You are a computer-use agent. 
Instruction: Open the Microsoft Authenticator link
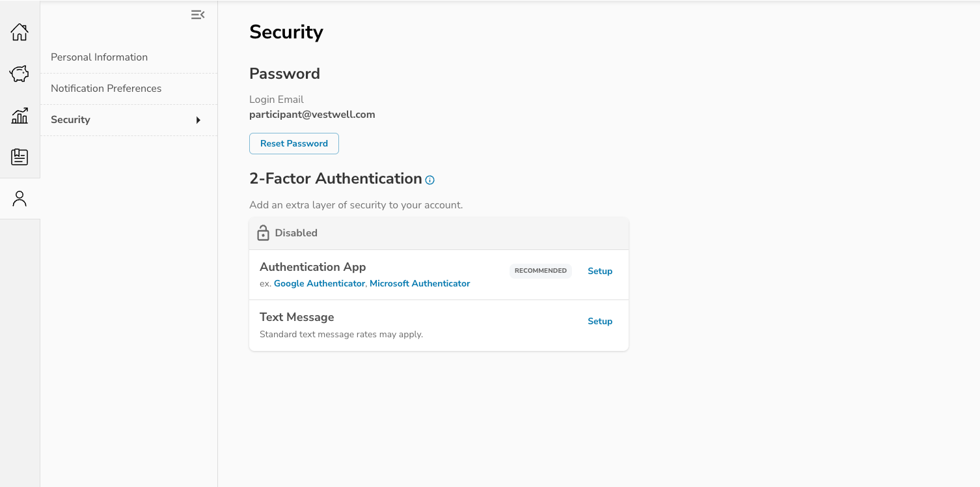pyautogui.click(x=420, y=284)
